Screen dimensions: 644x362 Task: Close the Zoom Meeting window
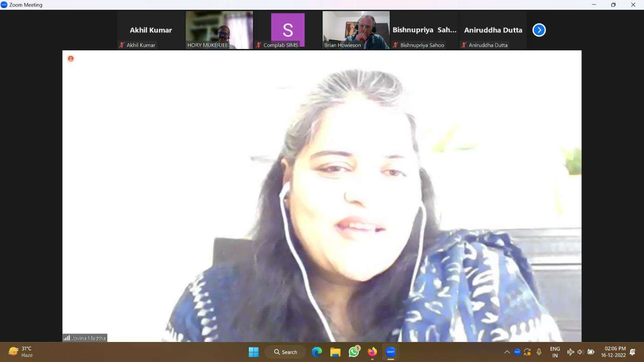click(x=633, y=5)
